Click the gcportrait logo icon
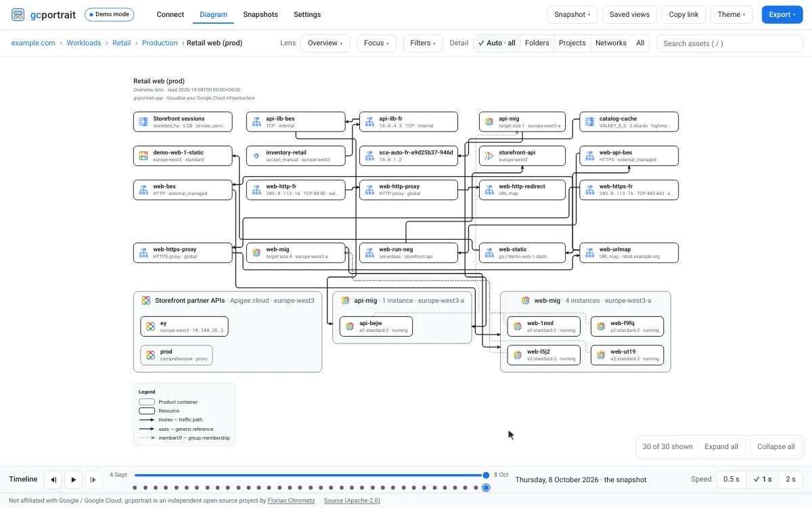This screenshot has height=508, width=812. tap(18, 14)
